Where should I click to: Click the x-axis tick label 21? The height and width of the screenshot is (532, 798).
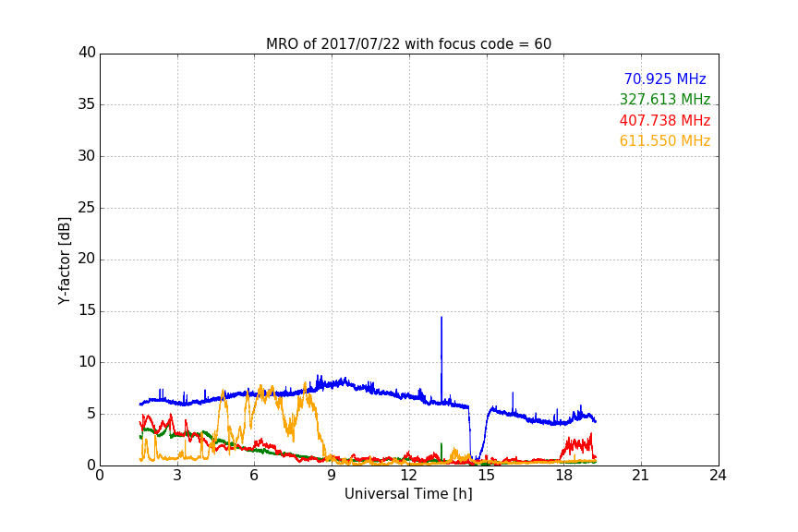641,476
